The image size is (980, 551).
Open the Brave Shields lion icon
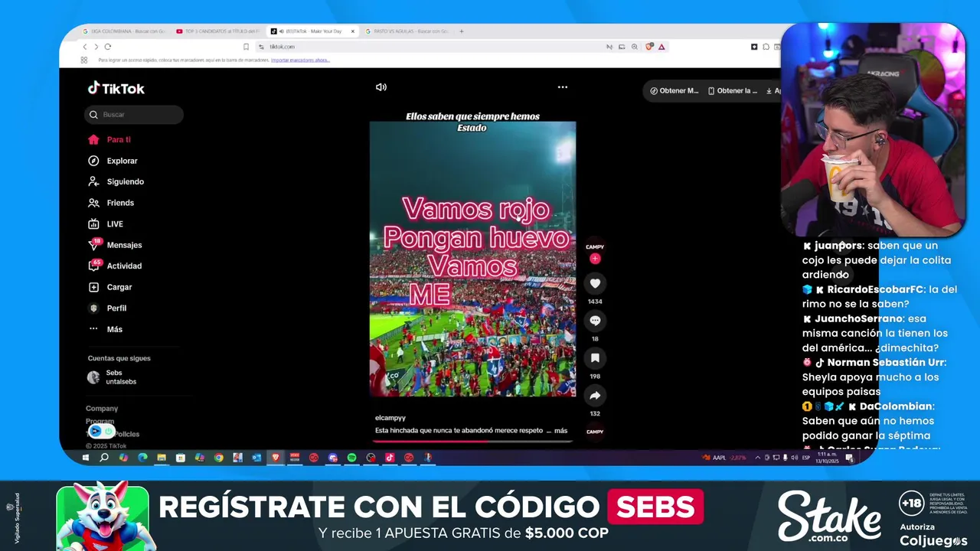[x=649, y=47]
